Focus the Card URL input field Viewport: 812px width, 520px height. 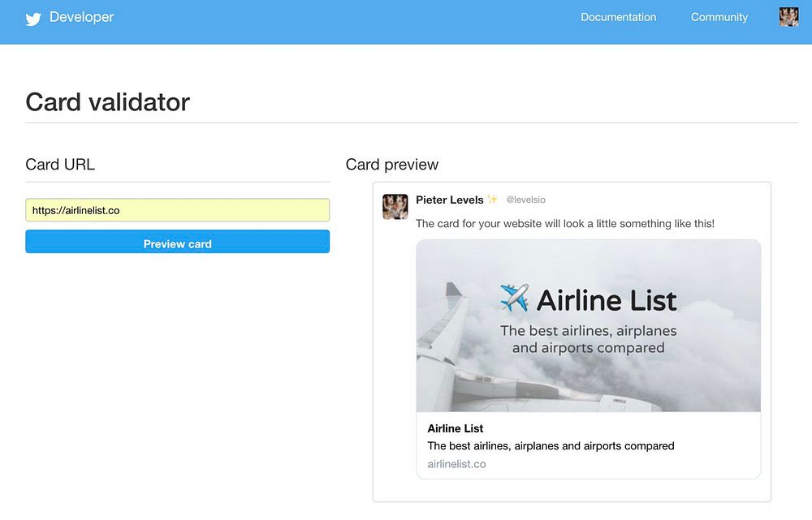point(178,210)
